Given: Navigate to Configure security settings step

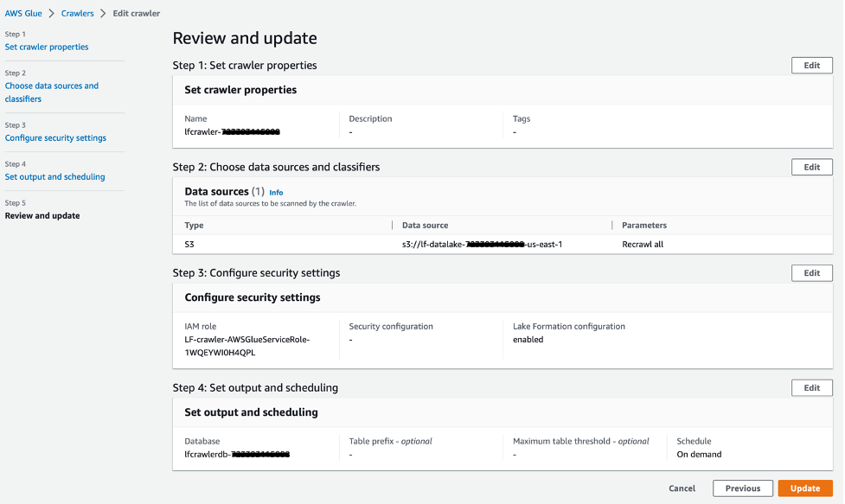Looking at the screenshot, I should [x=55, y=137].
